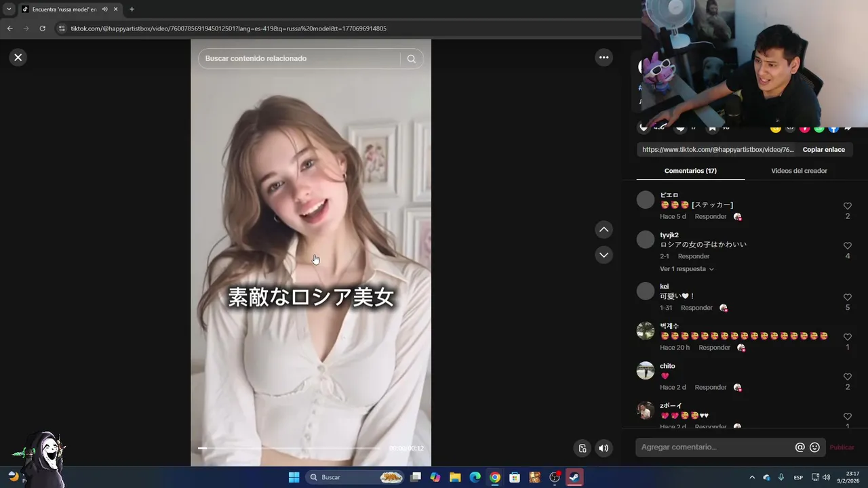Open Google Chrome from taskbar
This screenshot has height=488, width=868.
pos(495,477)
